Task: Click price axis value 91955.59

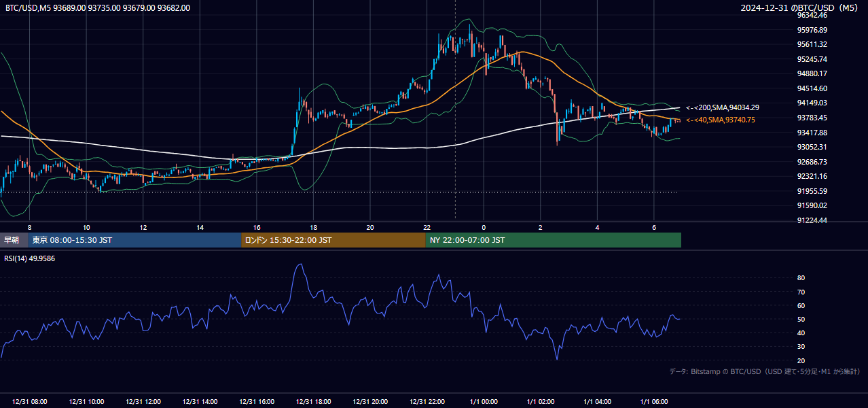Action: pos(812,191)
